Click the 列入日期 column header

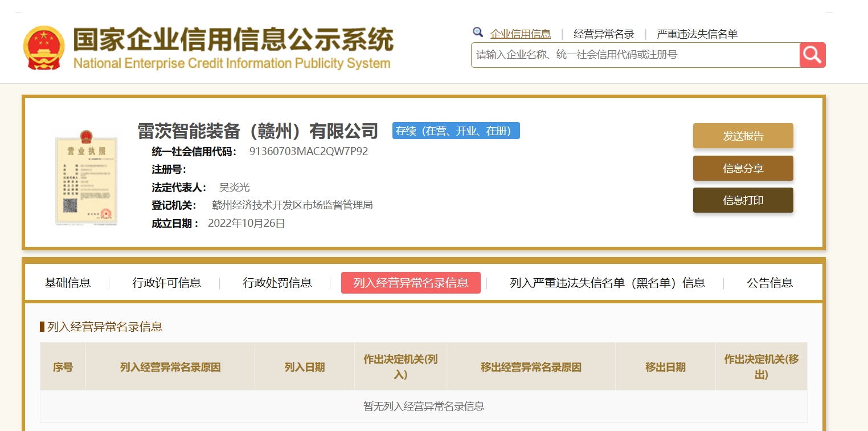pyautogui.click(x=305, y=367)
